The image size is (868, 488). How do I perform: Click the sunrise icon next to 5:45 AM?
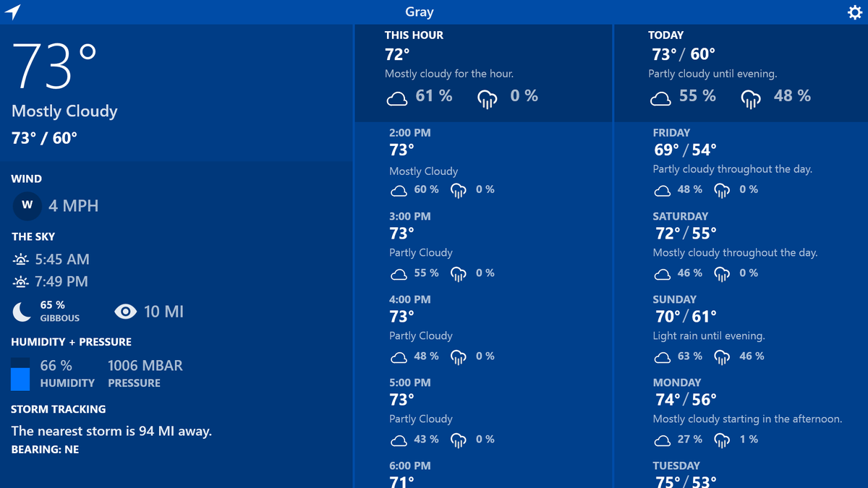tap(20, 259)
